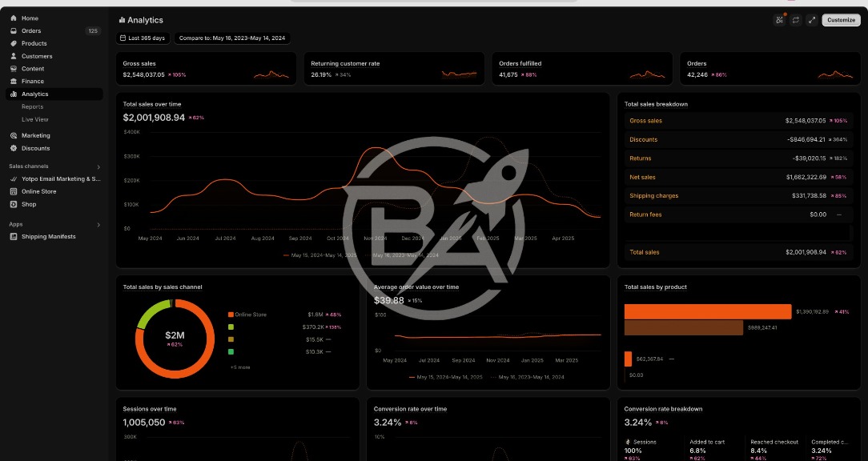The height and width of the screenshot is (461, 868).
Task: Open the Orders fulfilled metric card
Action: tap(582, 69)
